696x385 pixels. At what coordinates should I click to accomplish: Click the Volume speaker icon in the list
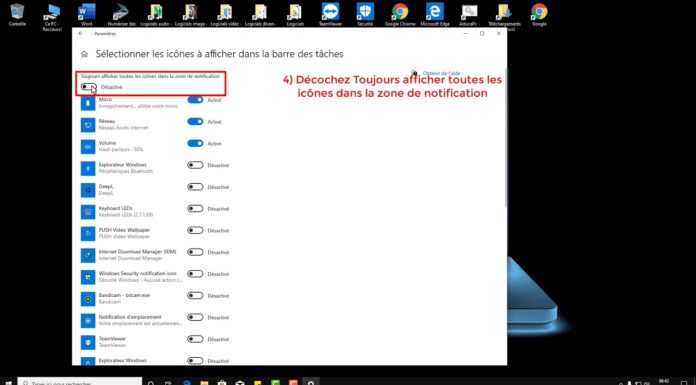(88, 147)
